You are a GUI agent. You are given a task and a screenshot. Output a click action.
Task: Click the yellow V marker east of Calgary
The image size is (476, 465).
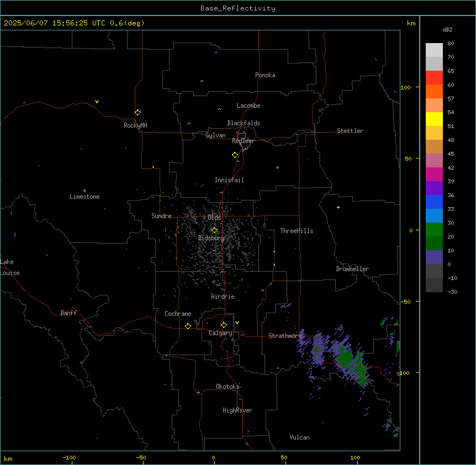(237, 323)
